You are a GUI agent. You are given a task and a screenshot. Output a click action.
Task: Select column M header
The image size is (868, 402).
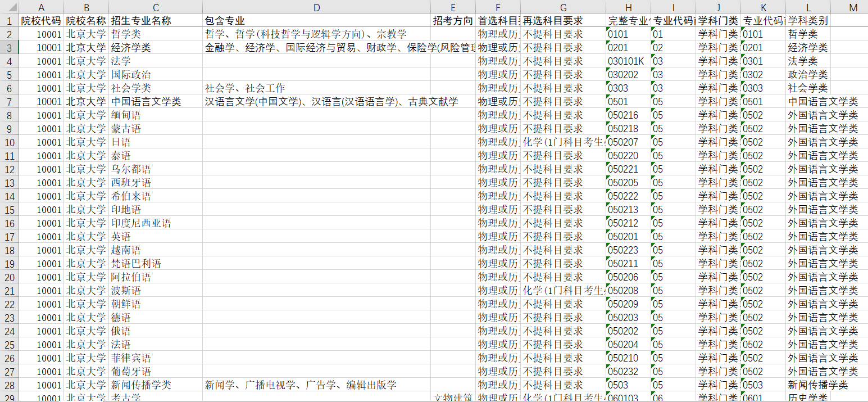(x=849, y=7)
